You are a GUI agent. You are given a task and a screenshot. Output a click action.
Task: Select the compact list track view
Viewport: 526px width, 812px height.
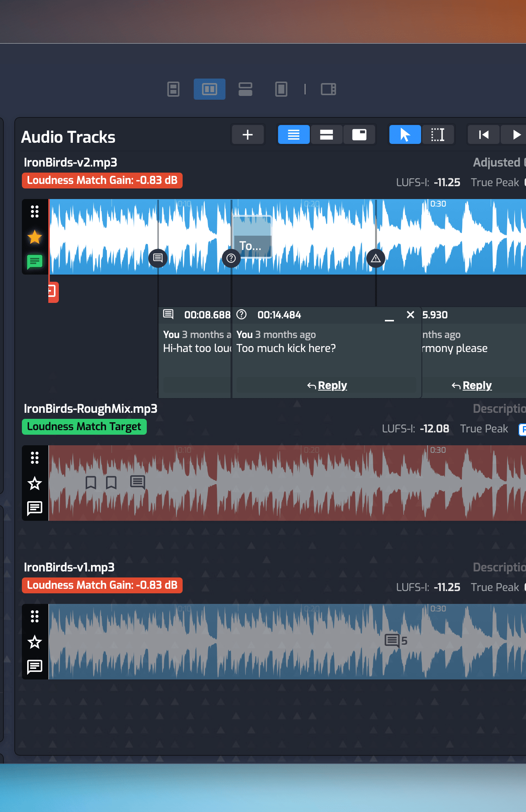coord(294,134)
